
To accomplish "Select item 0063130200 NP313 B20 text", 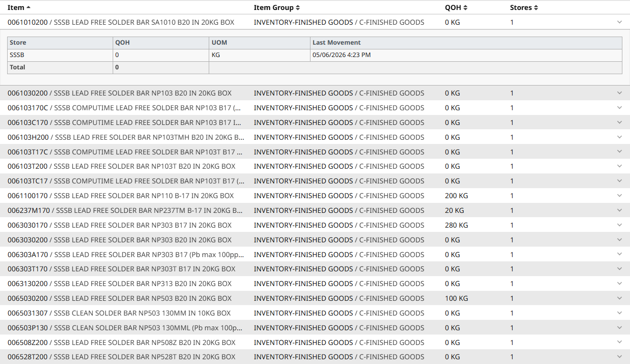I will tap(120, 284).
